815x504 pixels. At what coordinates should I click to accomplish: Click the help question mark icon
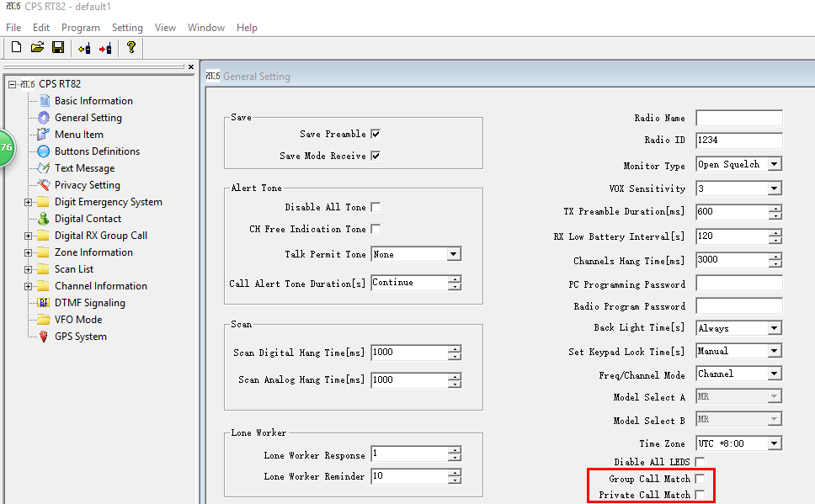click(x=131, y=48)
